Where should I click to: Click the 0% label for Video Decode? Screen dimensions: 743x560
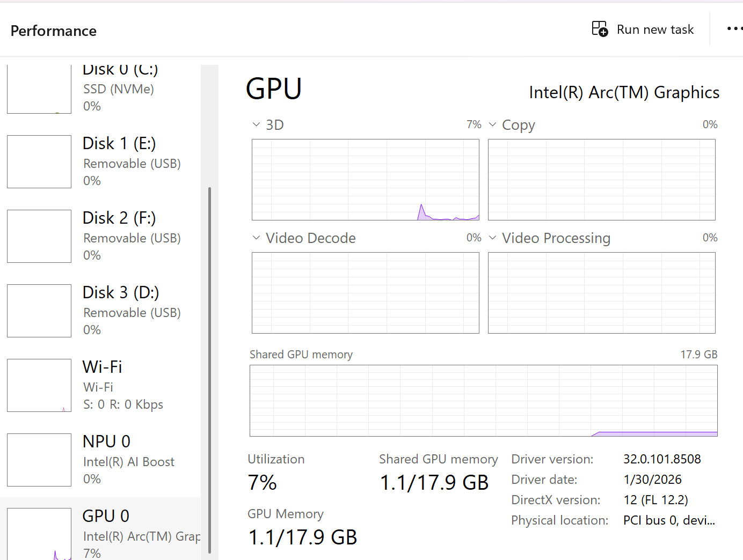tap(474, 238)
